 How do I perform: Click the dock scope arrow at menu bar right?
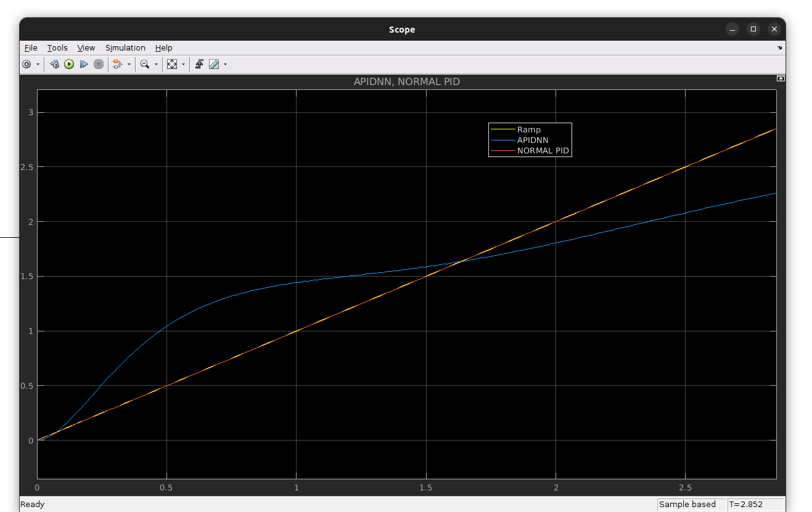780,47
